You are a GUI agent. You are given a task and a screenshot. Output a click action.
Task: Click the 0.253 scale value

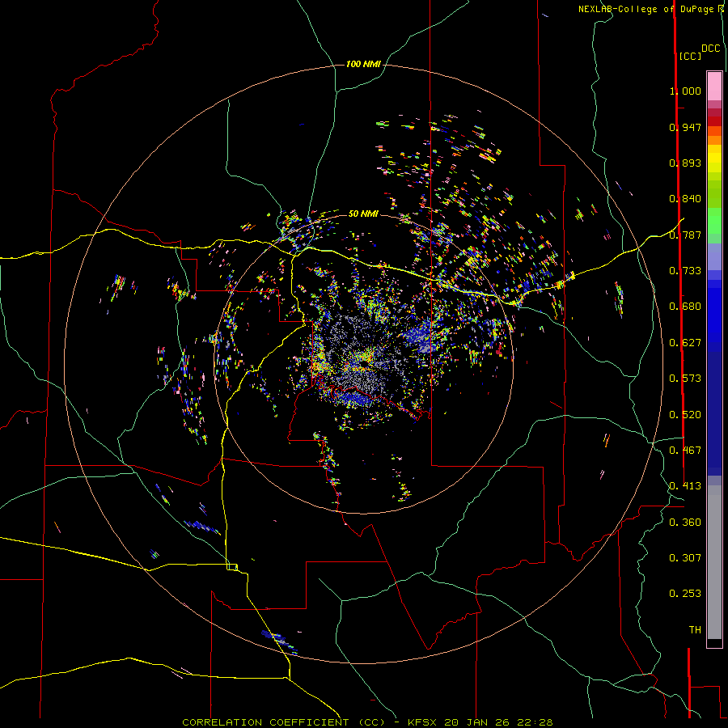tap(685, 594)
